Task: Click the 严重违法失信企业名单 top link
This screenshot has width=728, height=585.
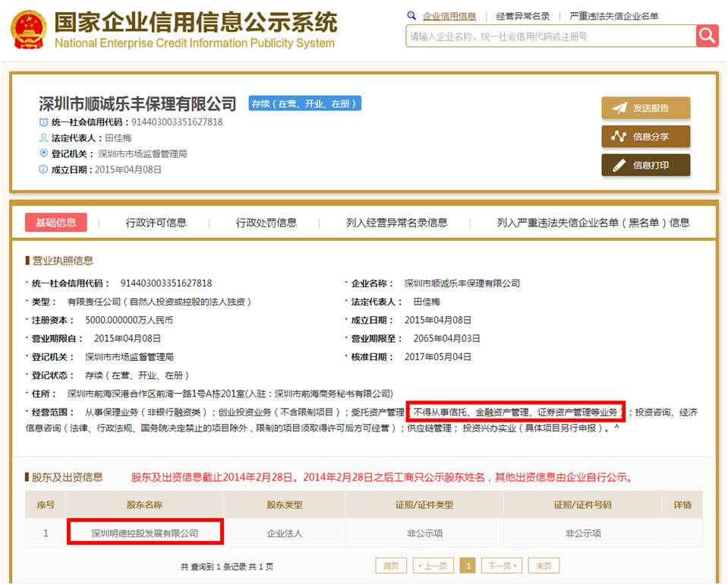Action: coord(613,16)
